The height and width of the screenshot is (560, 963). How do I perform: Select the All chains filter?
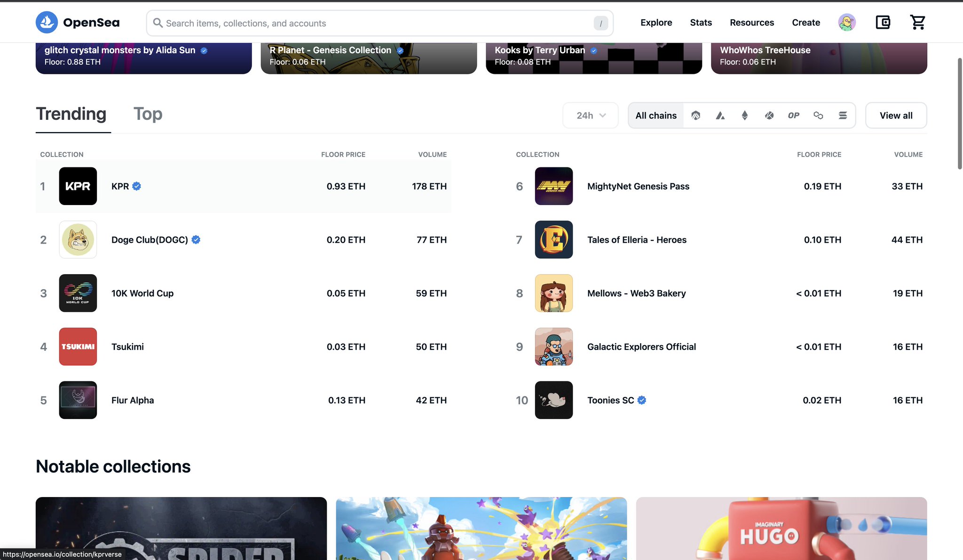click(x=655, y=115)
